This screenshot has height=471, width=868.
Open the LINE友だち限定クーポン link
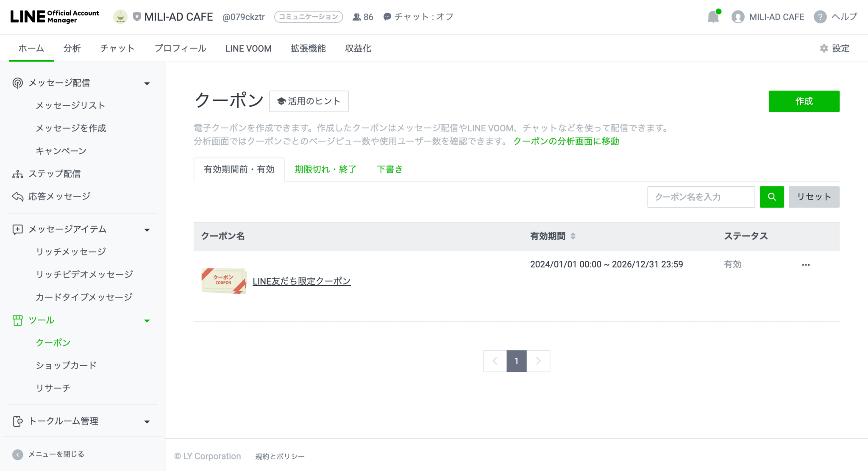point(301,281)
